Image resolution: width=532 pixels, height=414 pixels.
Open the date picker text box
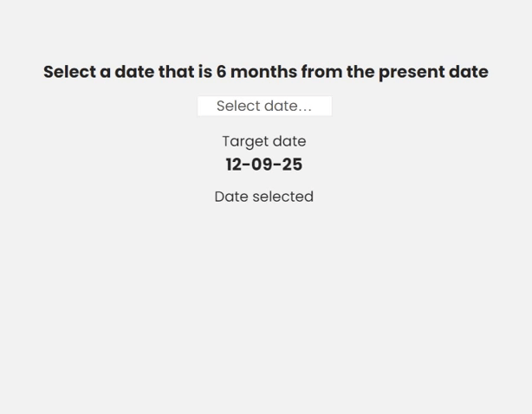pyautogui.click(x=264, y=106)
